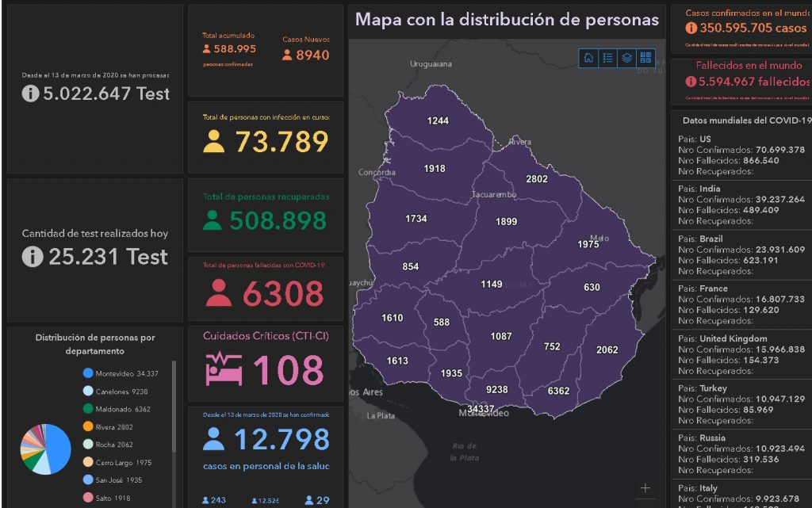Click Rocha legend swatch
The width and height of the screenshot is (812, 508).
tap(88, 445)
